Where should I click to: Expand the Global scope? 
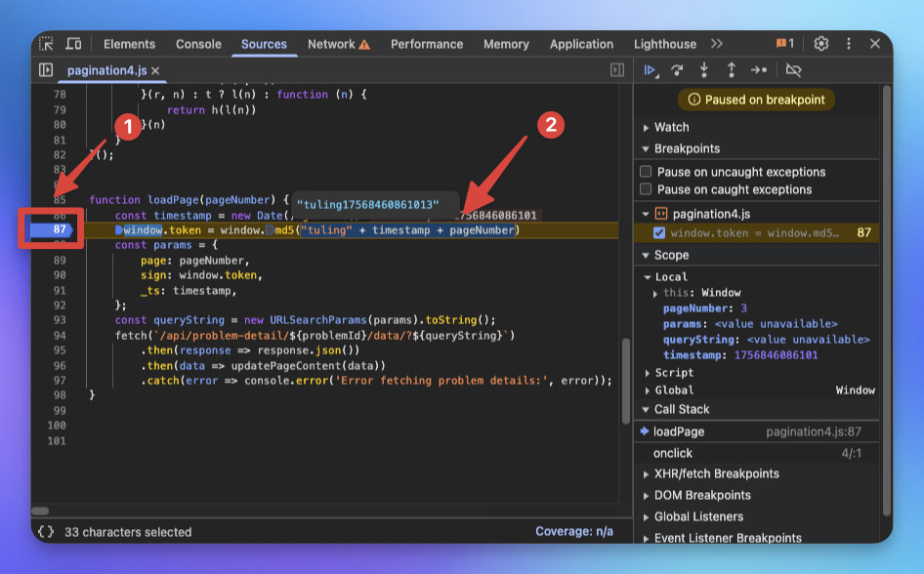[647, 389]
